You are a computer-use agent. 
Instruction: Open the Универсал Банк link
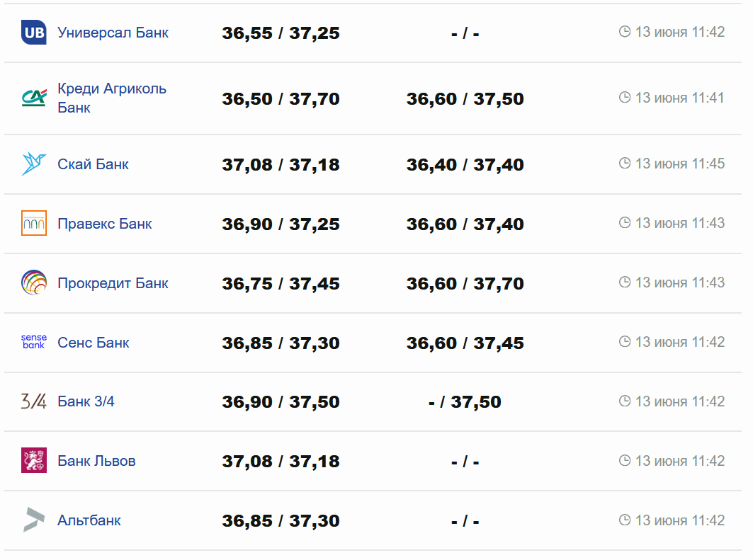[113, 33]
